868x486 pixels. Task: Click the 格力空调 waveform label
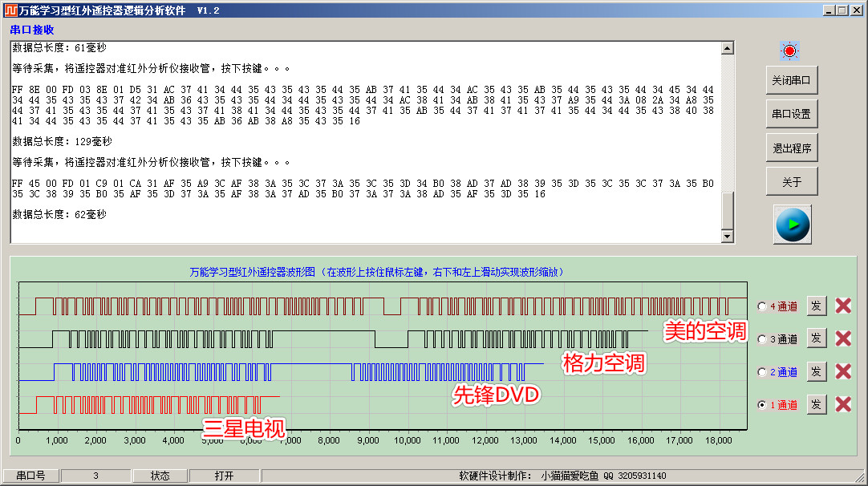click(604, 363)
